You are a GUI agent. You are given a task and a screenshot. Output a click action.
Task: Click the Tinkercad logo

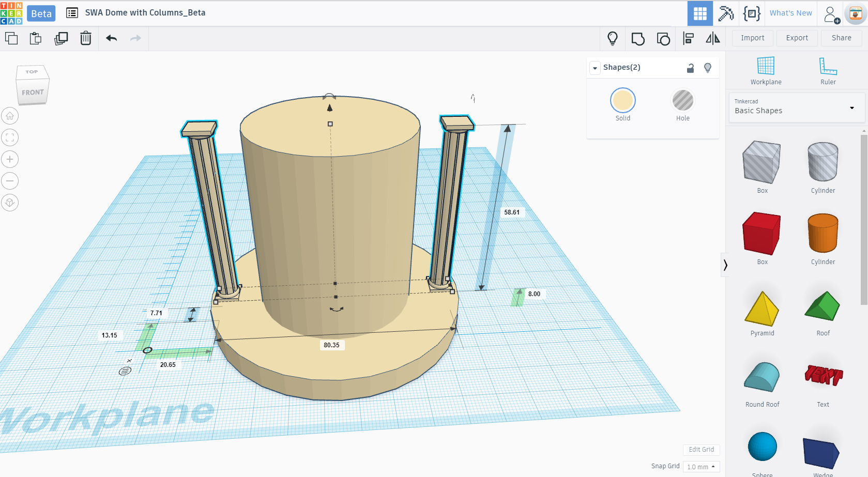click(x=11, y=13)
